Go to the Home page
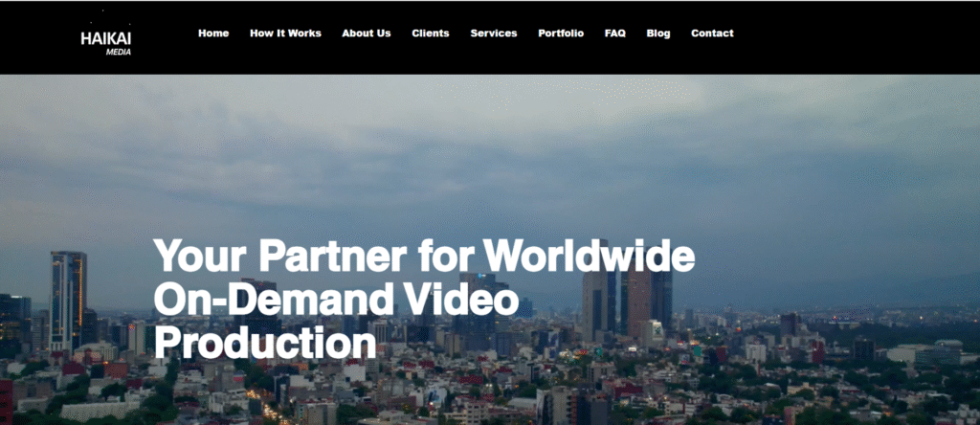Image resolution: width=980 pixels, height=425 pixels. (x=213, y=34)
